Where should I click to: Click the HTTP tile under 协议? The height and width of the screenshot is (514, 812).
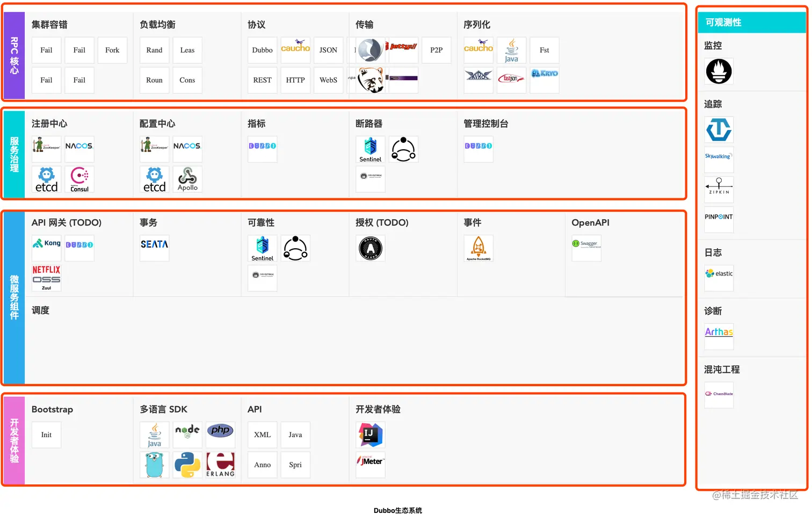[295, 81]
